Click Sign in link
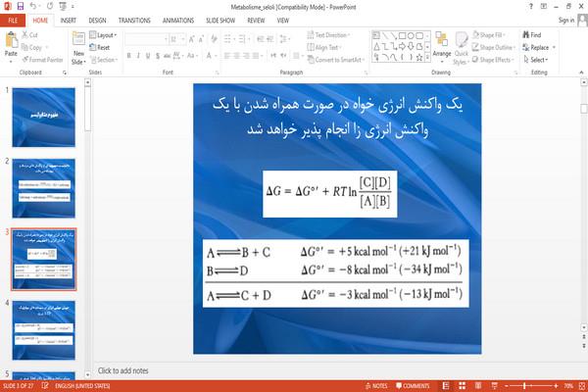Screen dimensions: 588x392 tap(565, 21)
